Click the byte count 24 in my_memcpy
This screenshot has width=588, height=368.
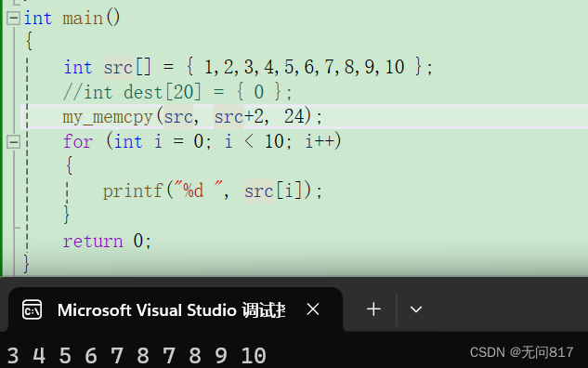tap(294, 116)
